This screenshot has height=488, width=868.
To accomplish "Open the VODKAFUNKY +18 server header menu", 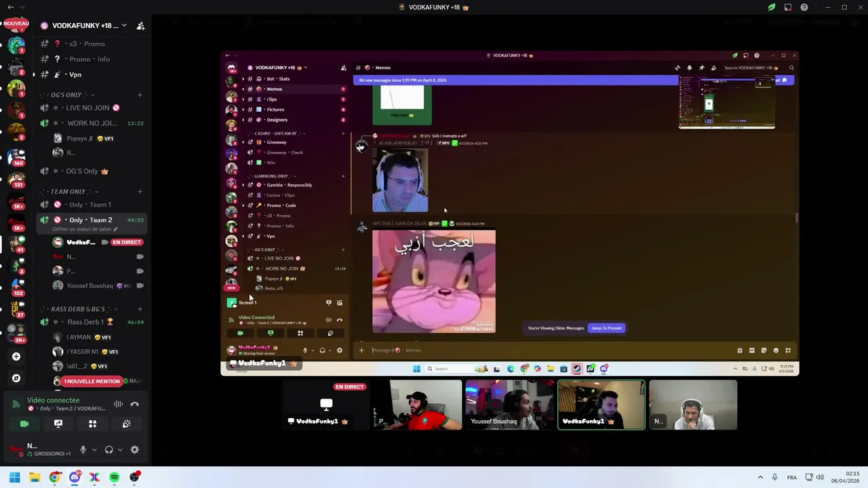I will click(x=83, y=26).
